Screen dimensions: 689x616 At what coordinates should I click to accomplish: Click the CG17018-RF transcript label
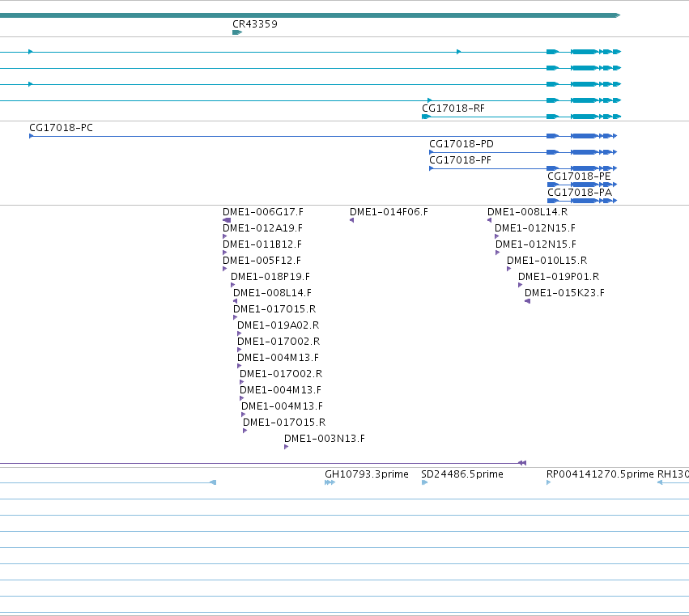pyautogui.click(x=453, y=108)
